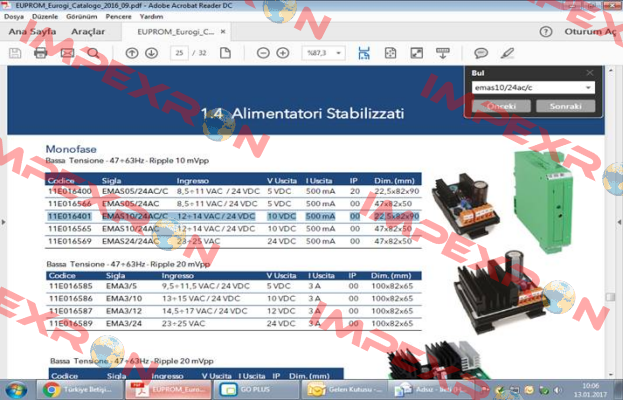Switch to Chrome Türkiye İletişi... taskbar item
Screen dimensions: 623x400
point(79,390)
